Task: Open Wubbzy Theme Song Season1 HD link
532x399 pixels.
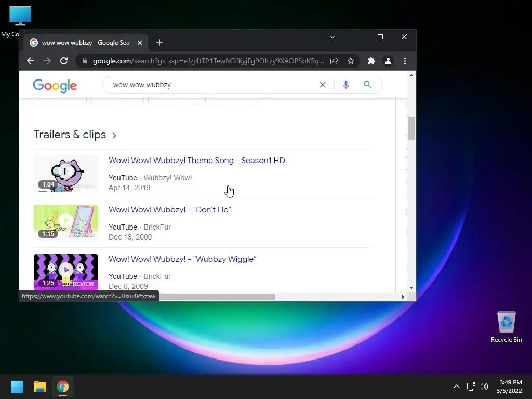Action: click(x=197, y=161)
